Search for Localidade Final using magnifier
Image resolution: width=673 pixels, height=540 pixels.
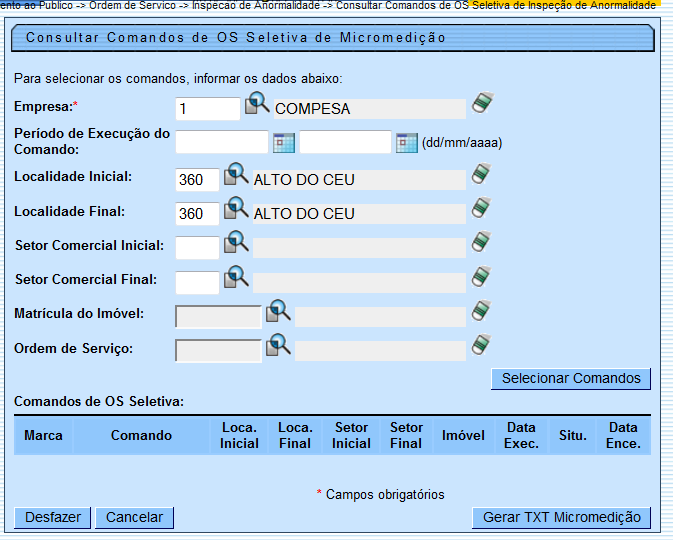click(236, 210)
